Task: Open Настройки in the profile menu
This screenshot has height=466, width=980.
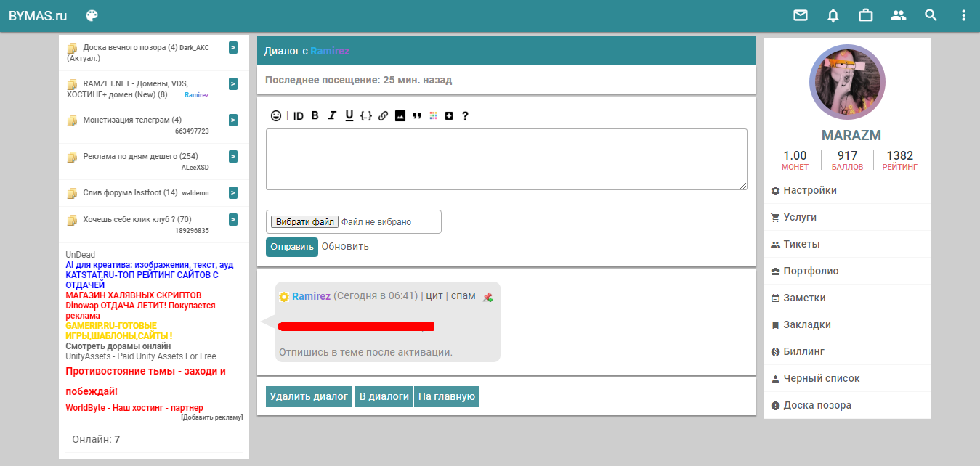Action: [809, 190]
